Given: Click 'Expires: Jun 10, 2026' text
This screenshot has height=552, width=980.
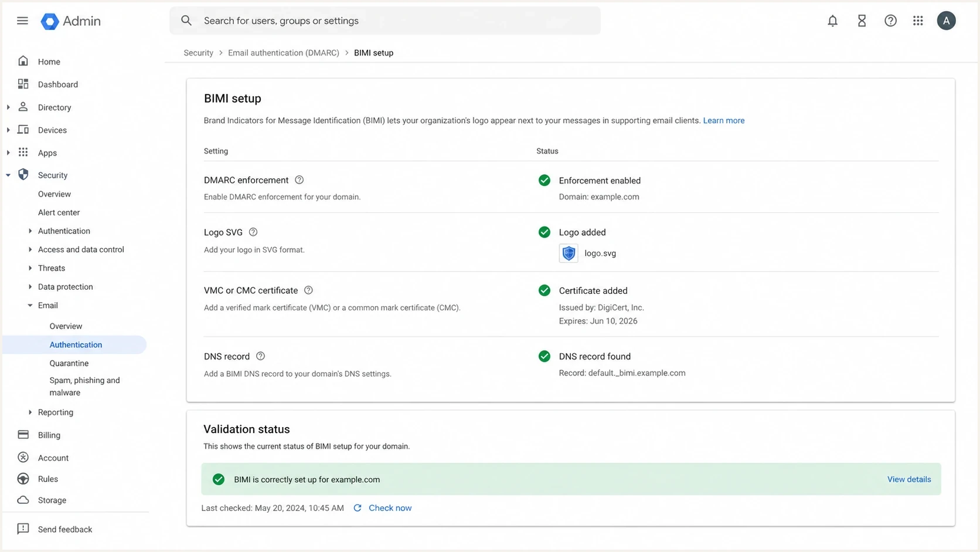Looking at the screenshot, I should [598, 321].
